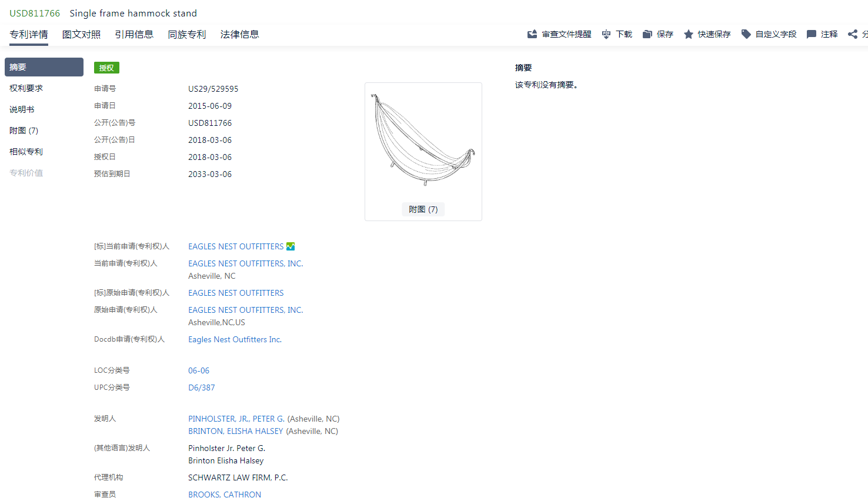The height and width of the screenshot is (501, 868).
Task: Click the USD811766 title at page top
Action: pyautogui.click(x=35, y=13)
